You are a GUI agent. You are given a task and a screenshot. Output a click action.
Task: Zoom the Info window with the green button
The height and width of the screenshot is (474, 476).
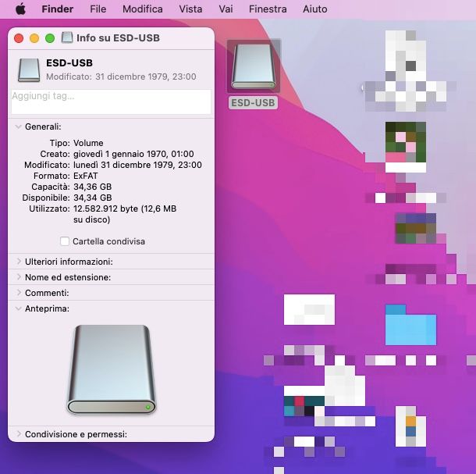pos(50,38)
